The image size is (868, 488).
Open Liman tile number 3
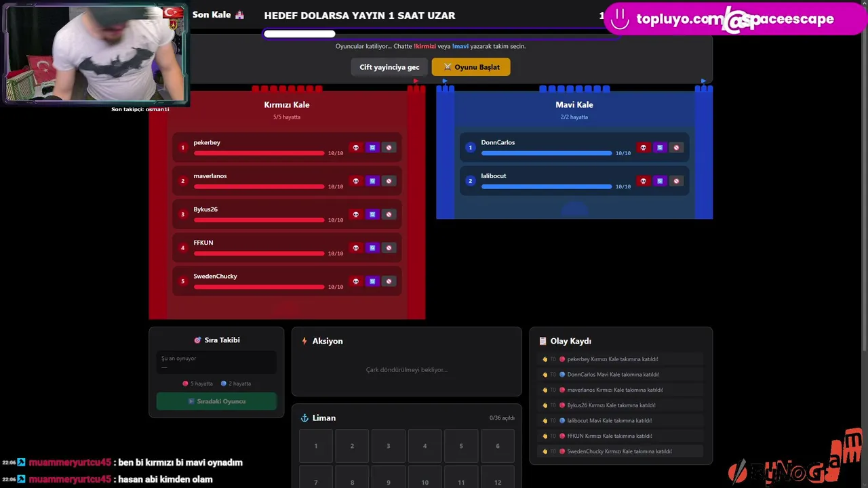coord(389,446)
